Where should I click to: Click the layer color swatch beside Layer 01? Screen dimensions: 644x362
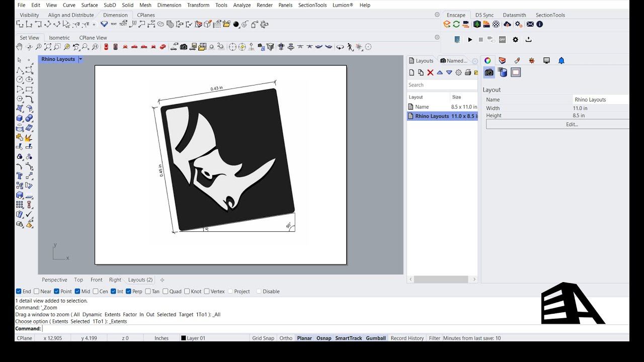[x=184, y=338]
